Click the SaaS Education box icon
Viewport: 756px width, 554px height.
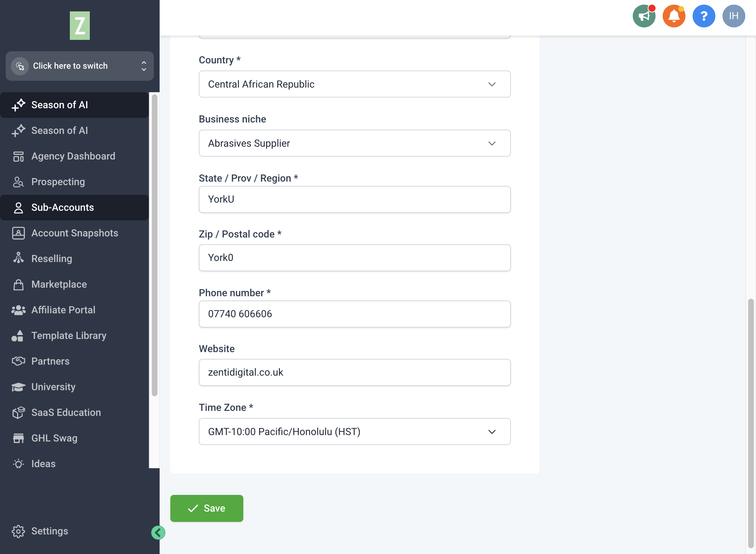coord(18,413)
